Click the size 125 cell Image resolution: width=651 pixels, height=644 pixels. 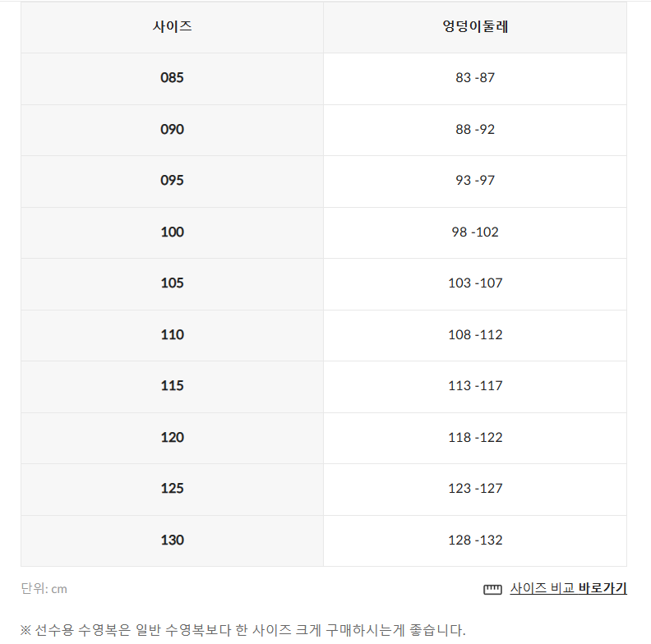tap(173, 490)
